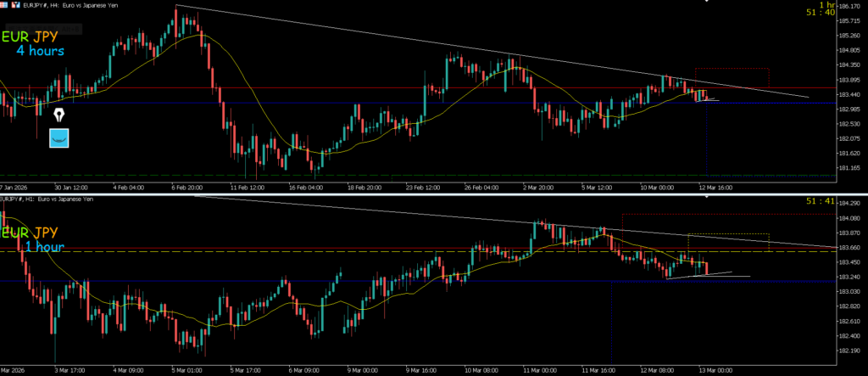Click the grid icon in H4 title
This screenshot has height=376, width=868.
tap(6, 5)
